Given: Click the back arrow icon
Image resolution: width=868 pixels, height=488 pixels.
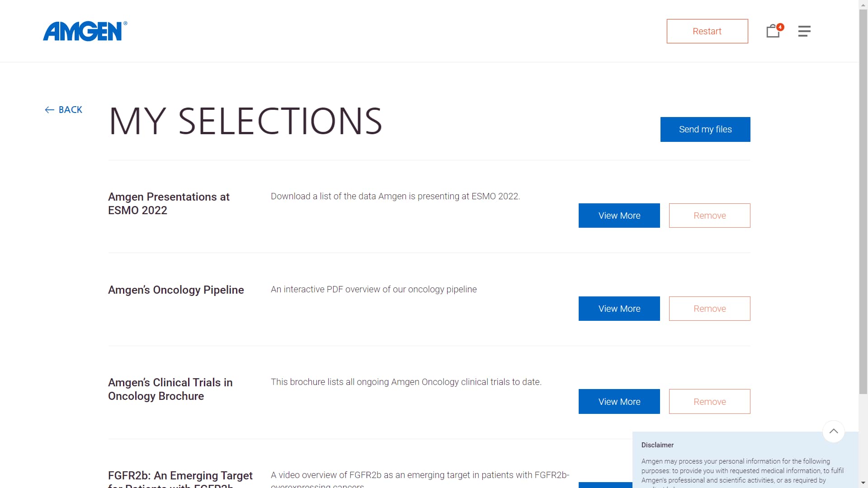Looking at the screenshot, I should coord(49,110).
